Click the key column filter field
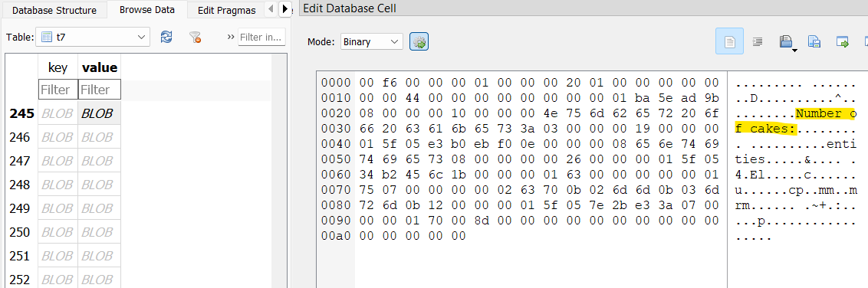868x288 pixels. click(x=58, y=90)
